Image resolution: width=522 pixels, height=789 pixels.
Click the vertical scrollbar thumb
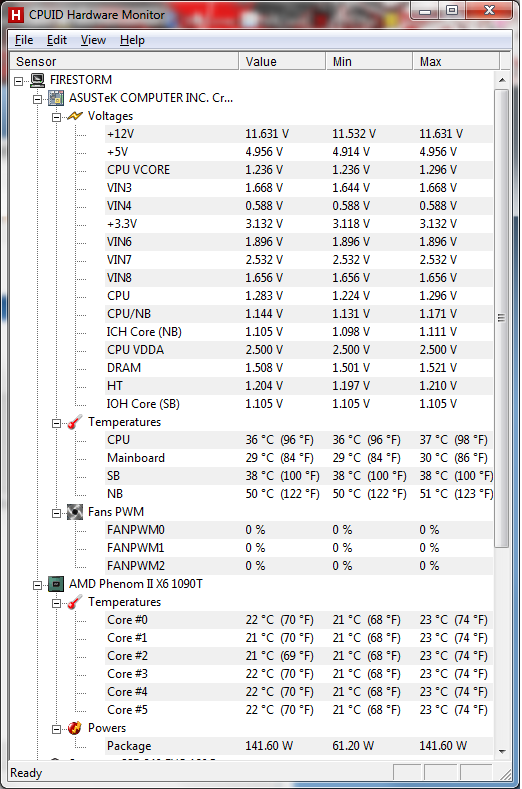pos(502,319)
